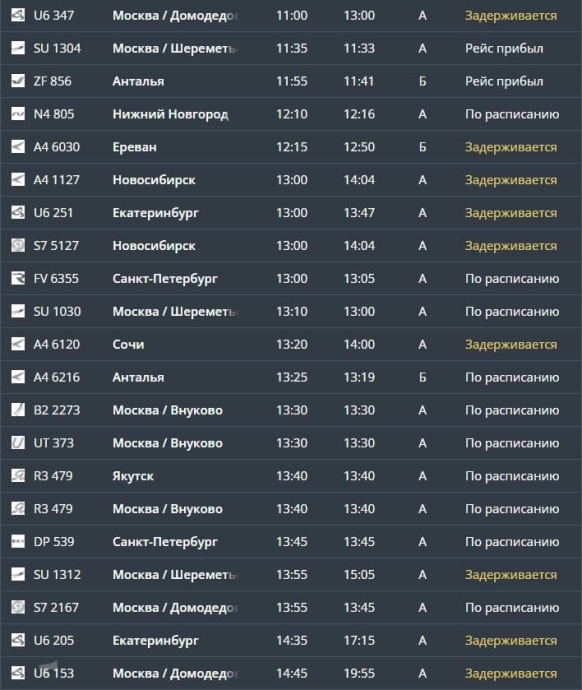This screenshot has height=690, width=582.
Task: Click the Pobeda icon next to DP 539
Action: click(18, 542)
